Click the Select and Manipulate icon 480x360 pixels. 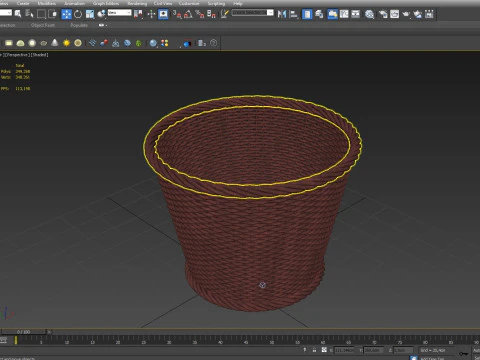(151, 14)
